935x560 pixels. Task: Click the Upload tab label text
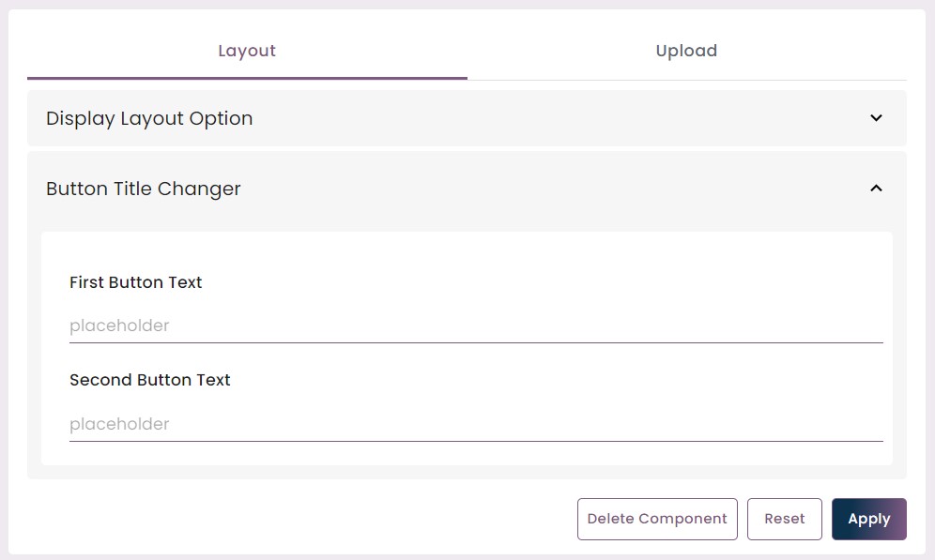[x=687, y=51]
